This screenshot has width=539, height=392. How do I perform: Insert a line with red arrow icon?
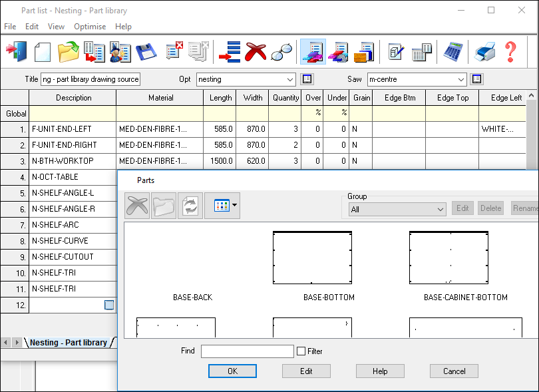pos(230,52)
